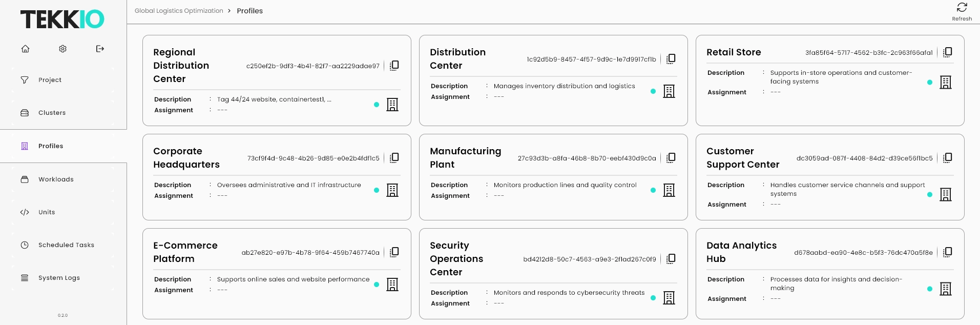Click building icon on Regional Distribution Center card
980x325 pixels.
(x=392, y=105)
